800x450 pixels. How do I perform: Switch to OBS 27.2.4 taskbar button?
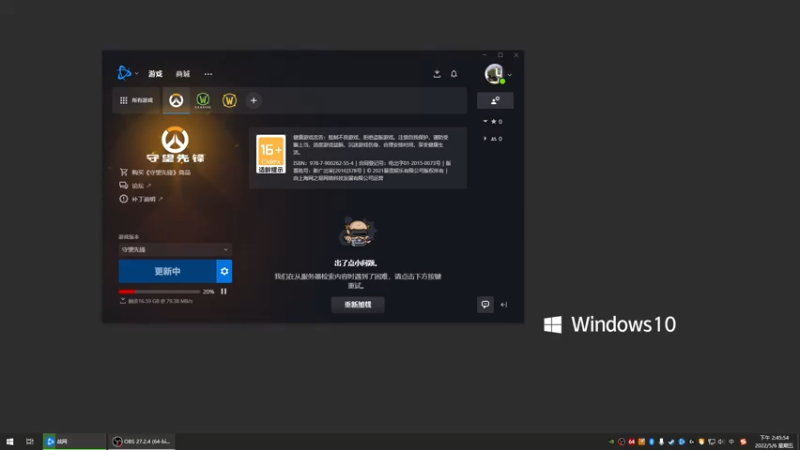142,441
